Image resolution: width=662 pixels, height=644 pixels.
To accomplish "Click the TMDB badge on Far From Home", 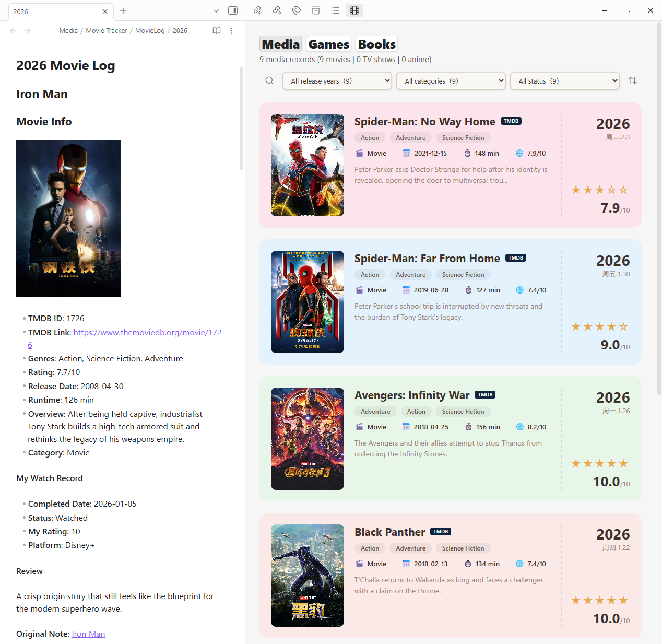I will [516, 257].
